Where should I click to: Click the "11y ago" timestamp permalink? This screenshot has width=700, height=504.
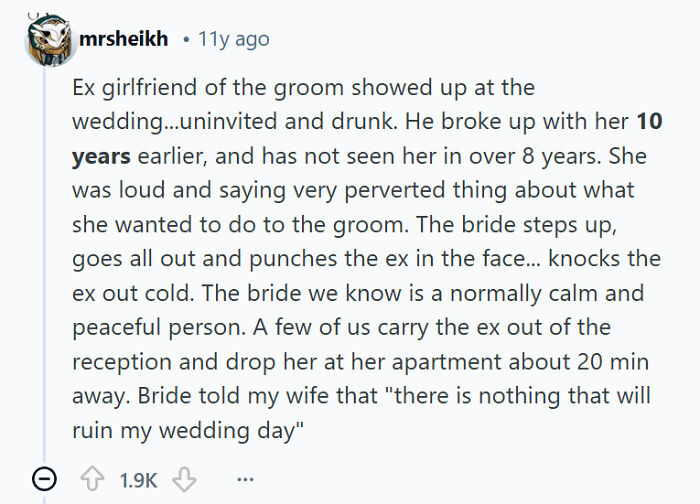coord(234,39)
